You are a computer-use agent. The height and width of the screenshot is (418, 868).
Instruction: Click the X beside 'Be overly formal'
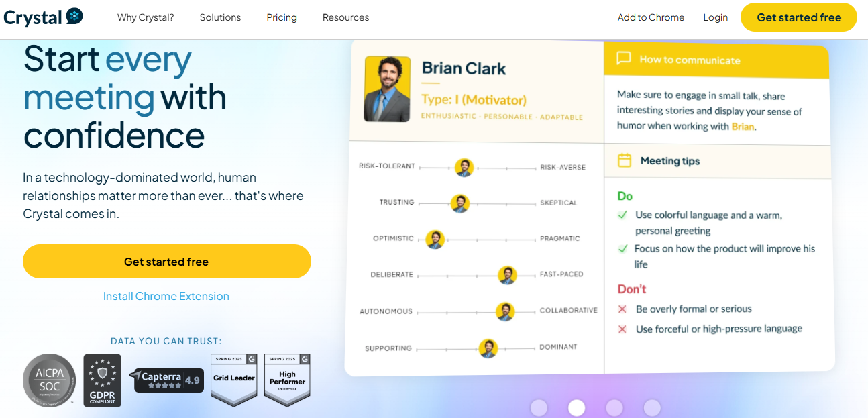tap(622, 309)
